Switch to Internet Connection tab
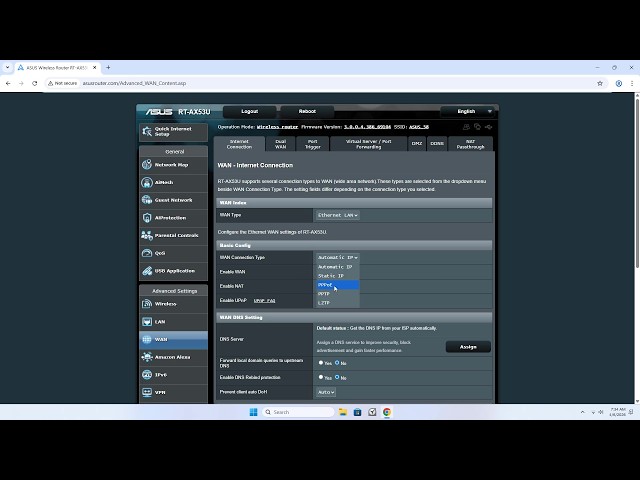The image size is (640, 480). 239,144
